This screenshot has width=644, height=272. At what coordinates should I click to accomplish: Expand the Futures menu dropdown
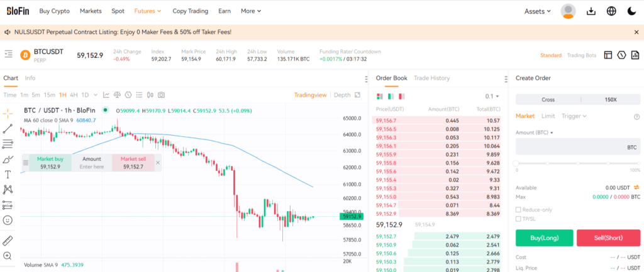coord(147,11)
